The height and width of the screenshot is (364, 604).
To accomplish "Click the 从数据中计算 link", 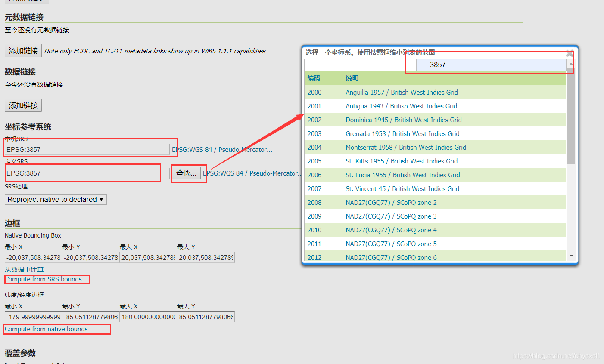I will tap(24, 269).
